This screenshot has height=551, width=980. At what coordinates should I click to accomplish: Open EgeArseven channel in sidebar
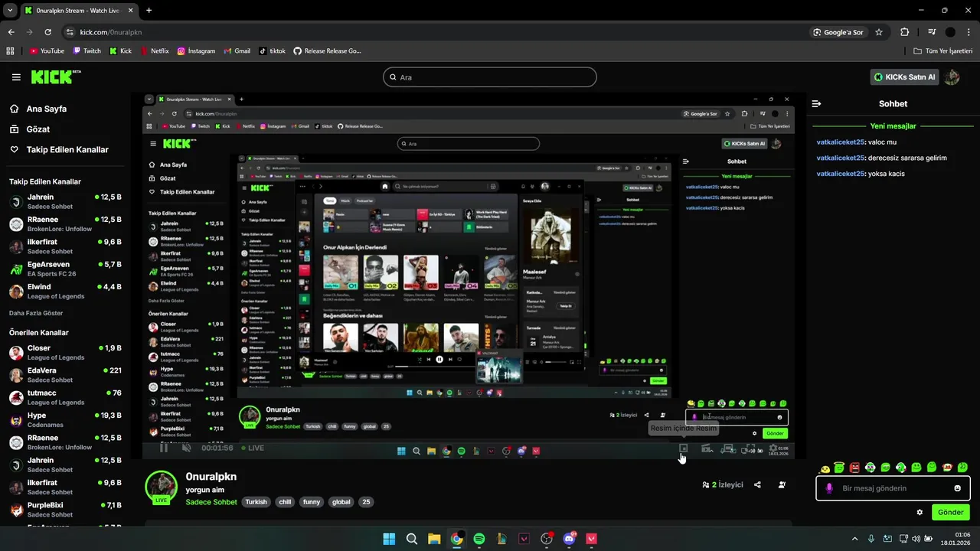[65, 269]
